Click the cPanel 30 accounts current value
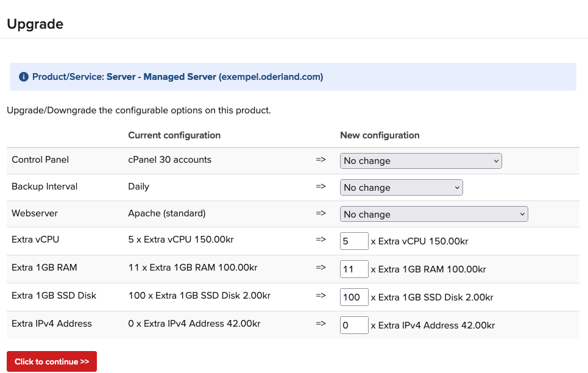This screenshot has height=373, width=588. [x=169, y=160]
